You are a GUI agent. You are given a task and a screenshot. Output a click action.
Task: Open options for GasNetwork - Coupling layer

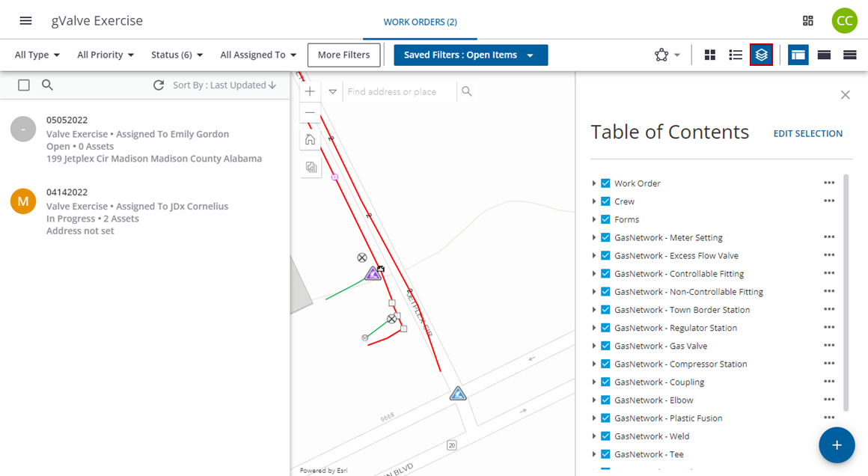828,382
